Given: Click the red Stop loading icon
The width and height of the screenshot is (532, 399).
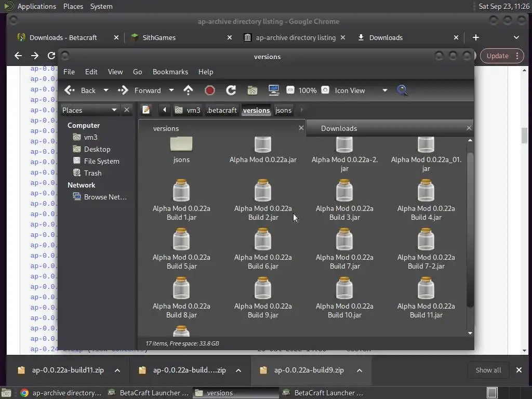Looking at the screenshot, I should [210, 90].
